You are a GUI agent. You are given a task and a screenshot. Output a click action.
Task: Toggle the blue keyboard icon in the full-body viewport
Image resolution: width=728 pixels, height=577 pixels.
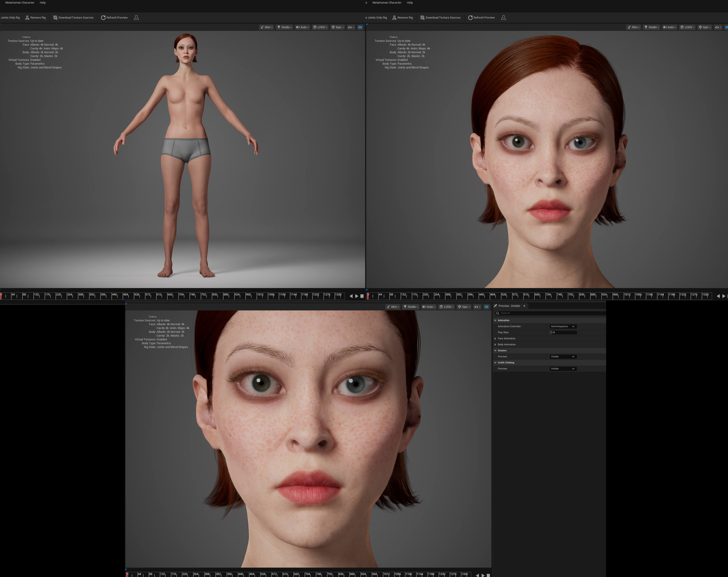pos(360,27)
